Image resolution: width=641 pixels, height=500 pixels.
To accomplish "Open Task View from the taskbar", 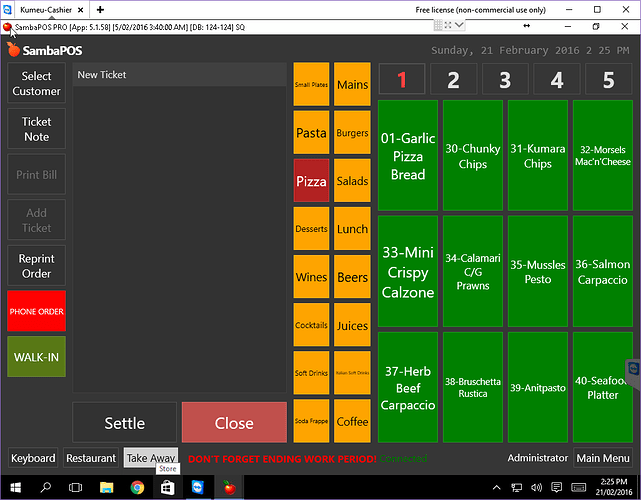I will [75, 488].
